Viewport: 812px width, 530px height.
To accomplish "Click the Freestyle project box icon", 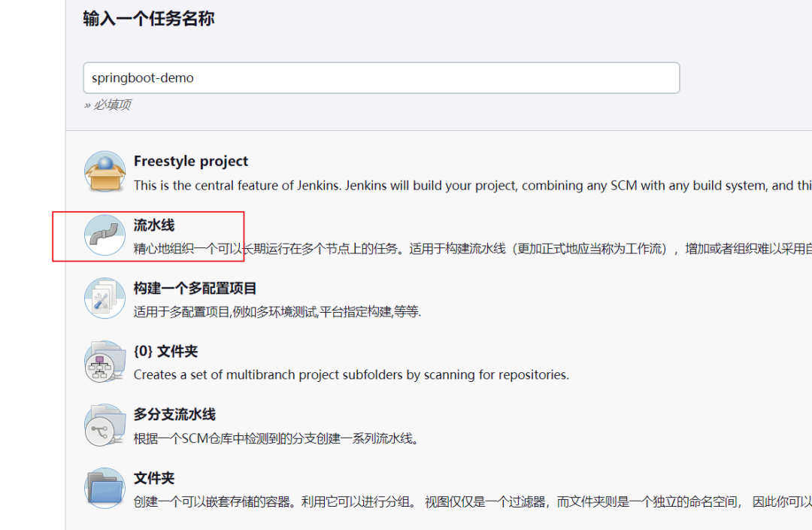I will pyautogui.click(x=105, y=172).
